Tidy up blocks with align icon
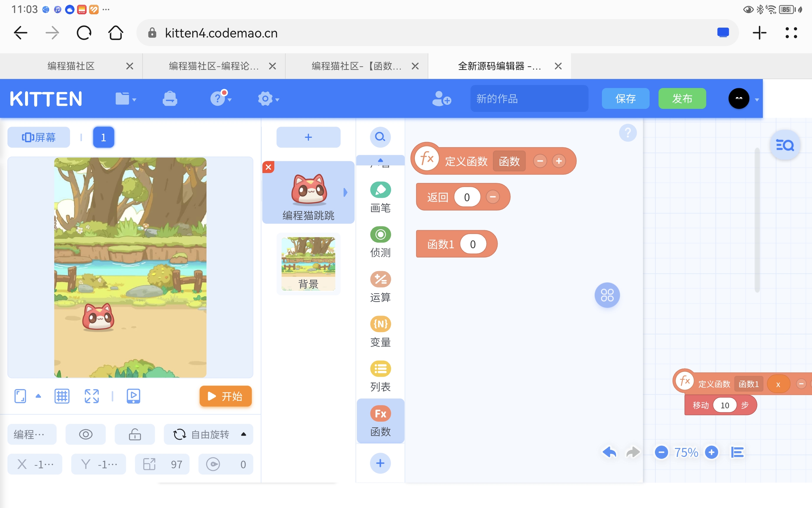 click(x=737, y=452)
